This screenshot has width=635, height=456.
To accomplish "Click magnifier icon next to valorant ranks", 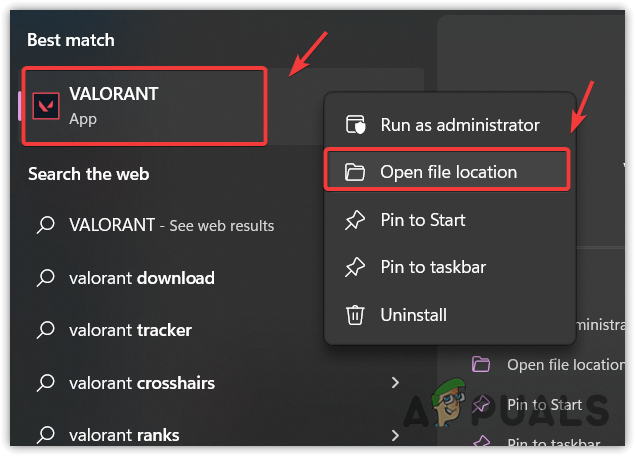I will [x=46, y=435].
